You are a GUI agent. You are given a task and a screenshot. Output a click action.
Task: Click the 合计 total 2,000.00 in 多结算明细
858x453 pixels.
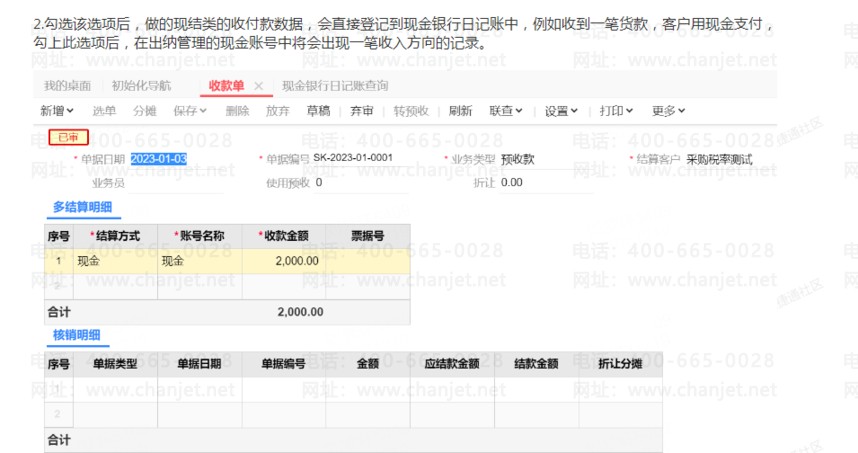(300, 312)
